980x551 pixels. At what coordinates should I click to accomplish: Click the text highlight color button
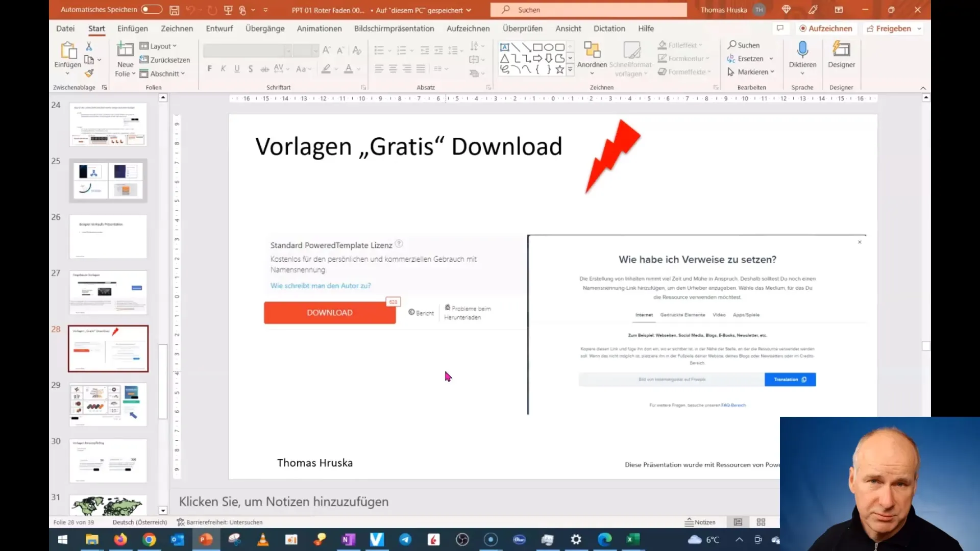(326, 68)
